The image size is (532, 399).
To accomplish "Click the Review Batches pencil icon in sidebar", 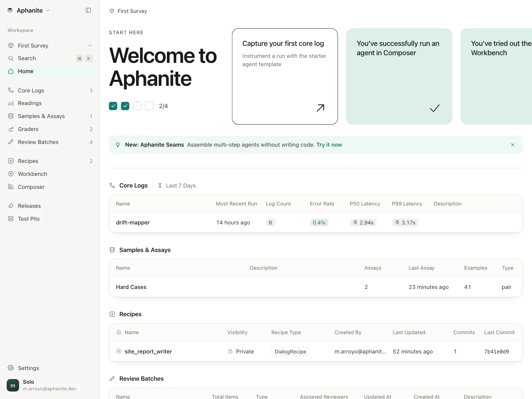I will 11,142.
